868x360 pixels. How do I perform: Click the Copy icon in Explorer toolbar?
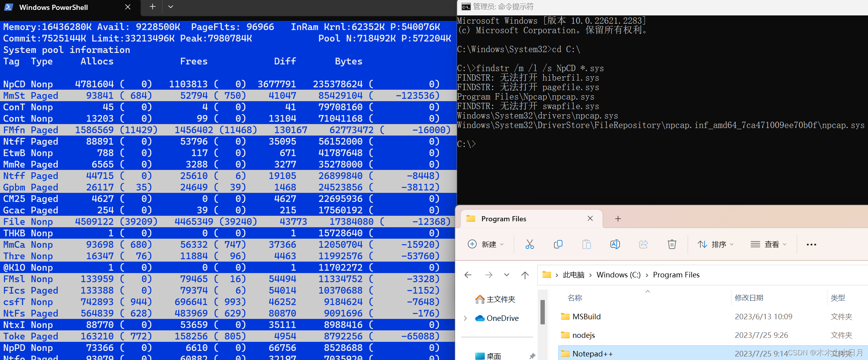pyautogui.click(x=558, y=244)
